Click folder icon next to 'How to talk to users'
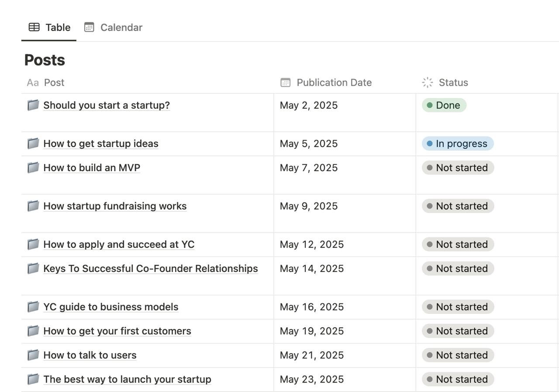 [33, 355]
